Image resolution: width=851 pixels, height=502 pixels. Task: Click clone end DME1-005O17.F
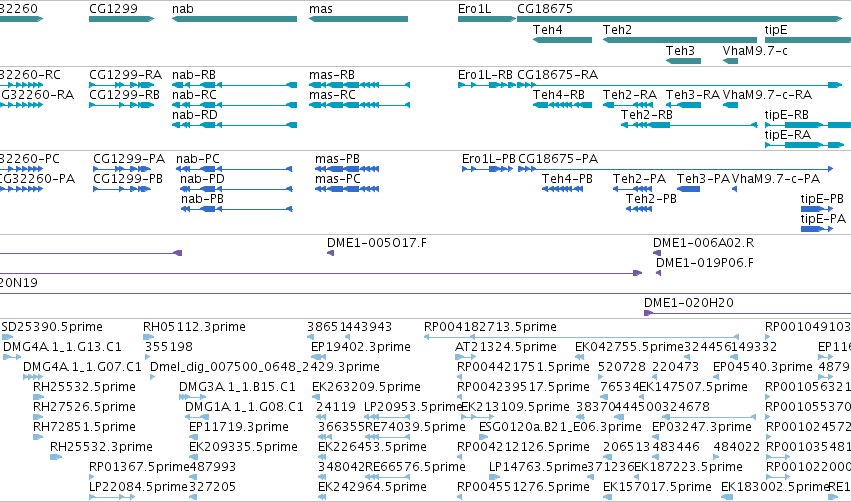click(x=331, y=253)
